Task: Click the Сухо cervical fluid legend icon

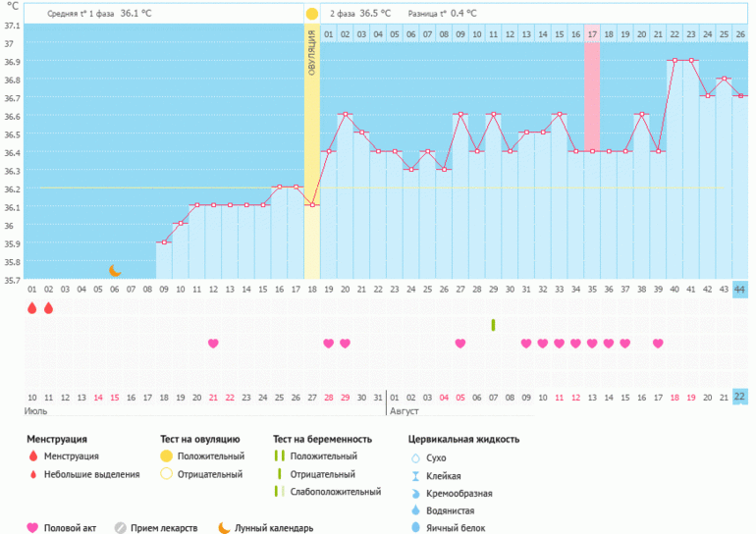Action: click(414, 457)
